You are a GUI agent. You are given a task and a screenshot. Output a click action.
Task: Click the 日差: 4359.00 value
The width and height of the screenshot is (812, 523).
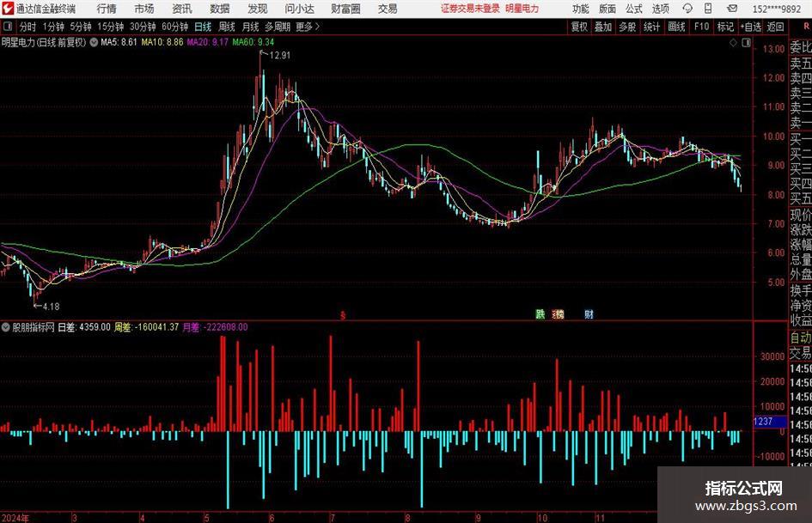click(84, 327)
